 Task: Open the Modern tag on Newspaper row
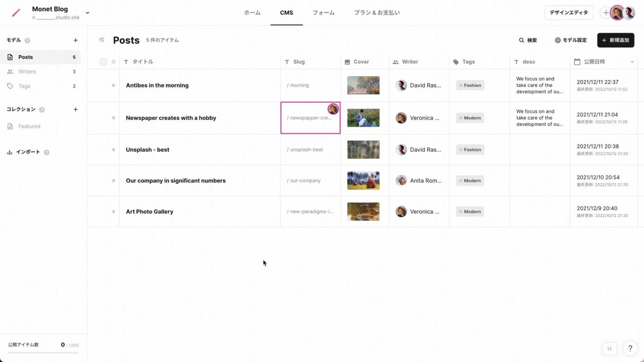[x=470, y=118]
